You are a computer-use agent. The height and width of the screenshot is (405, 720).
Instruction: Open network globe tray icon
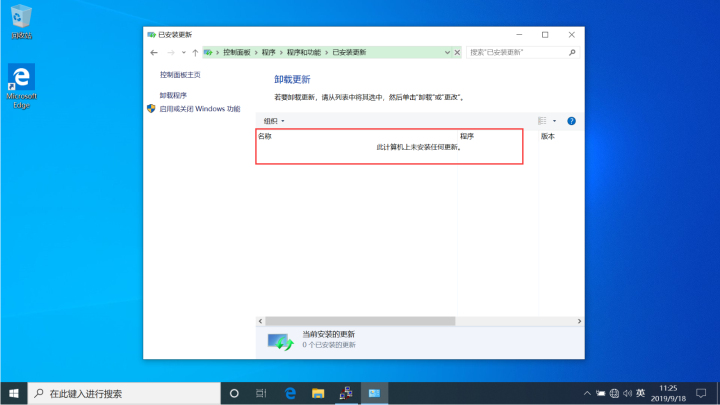pyautogui.click(x=614, y=394)
